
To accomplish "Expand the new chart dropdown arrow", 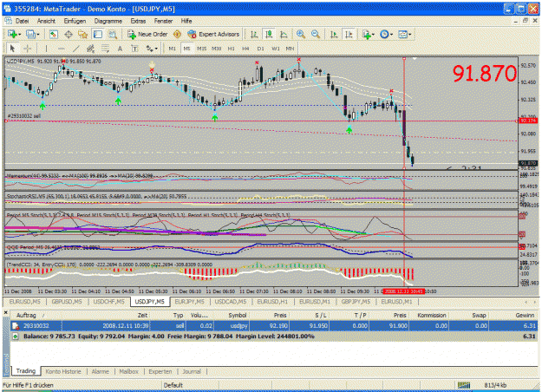I will tap(19, 35).
